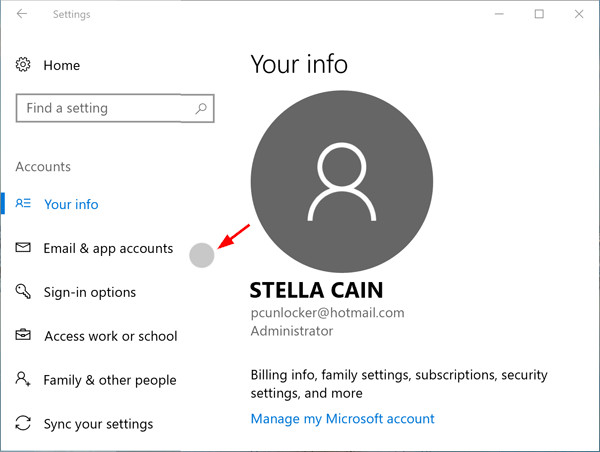
Task: Click the sync arrows icon
Action: (x=23, y=424)
